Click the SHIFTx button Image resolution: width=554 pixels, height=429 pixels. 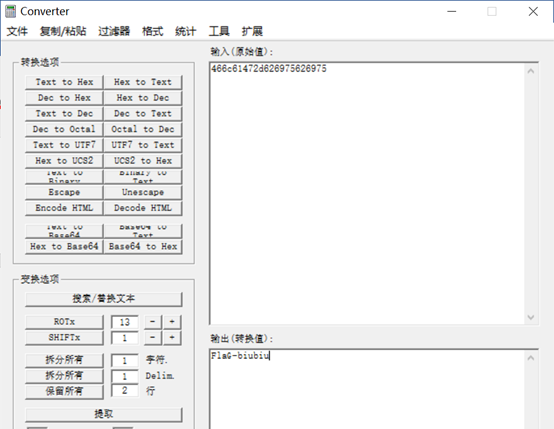[64, 338]
